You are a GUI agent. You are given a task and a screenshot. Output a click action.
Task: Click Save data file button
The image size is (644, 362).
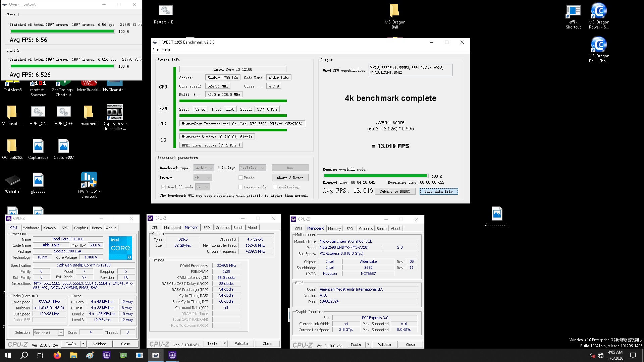[438, 191]
